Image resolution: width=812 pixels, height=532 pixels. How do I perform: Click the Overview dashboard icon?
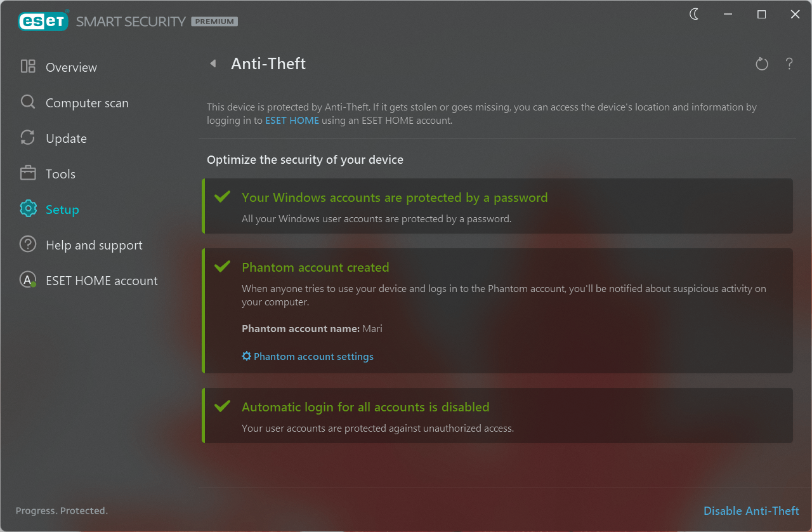point(28,67)
